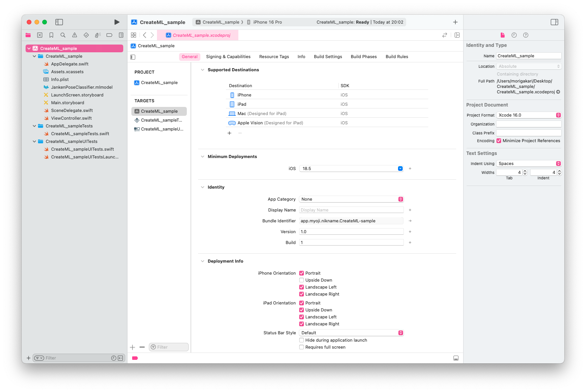Screen dimensions: 586x392
Task: Uncheck iPhone Landscape Right
Action: [x=302, y=294]
